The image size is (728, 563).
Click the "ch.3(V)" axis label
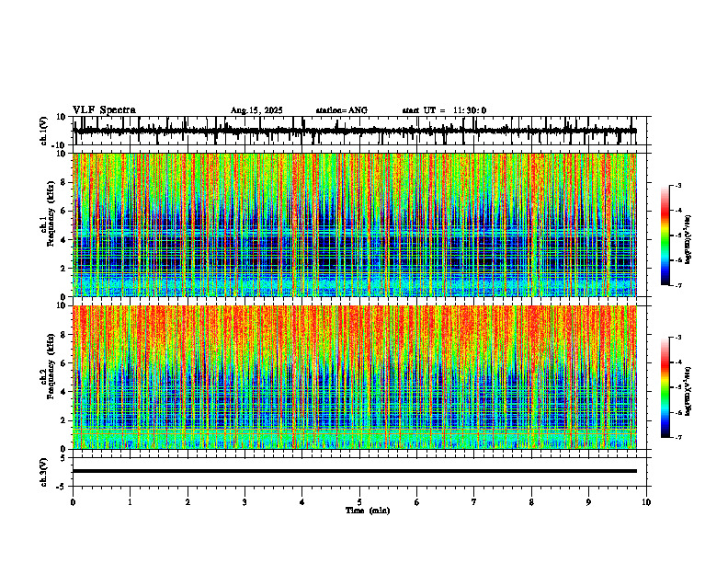tap(44, 472)
